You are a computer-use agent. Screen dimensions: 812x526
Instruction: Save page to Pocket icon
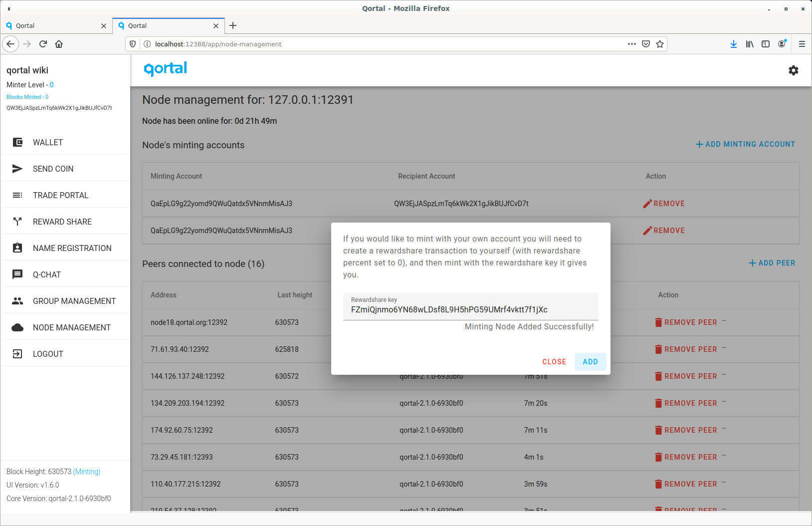tap(646, 44)
